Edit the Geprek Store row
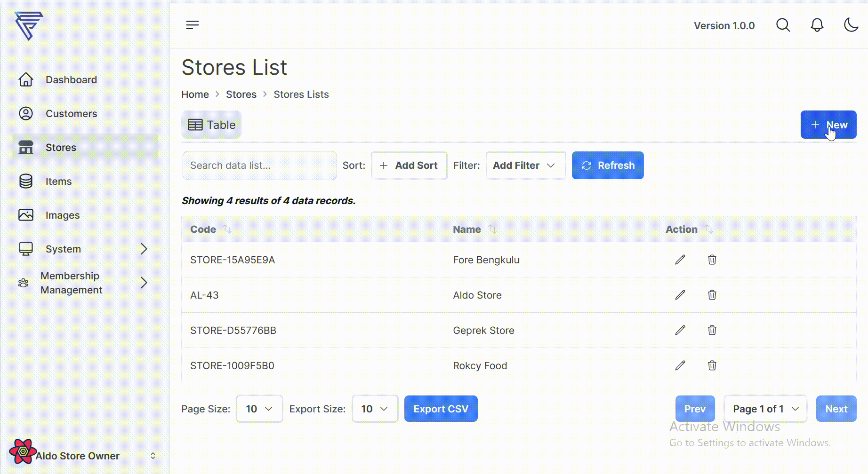The image size is (868, 474). click(x=680, y=330)
